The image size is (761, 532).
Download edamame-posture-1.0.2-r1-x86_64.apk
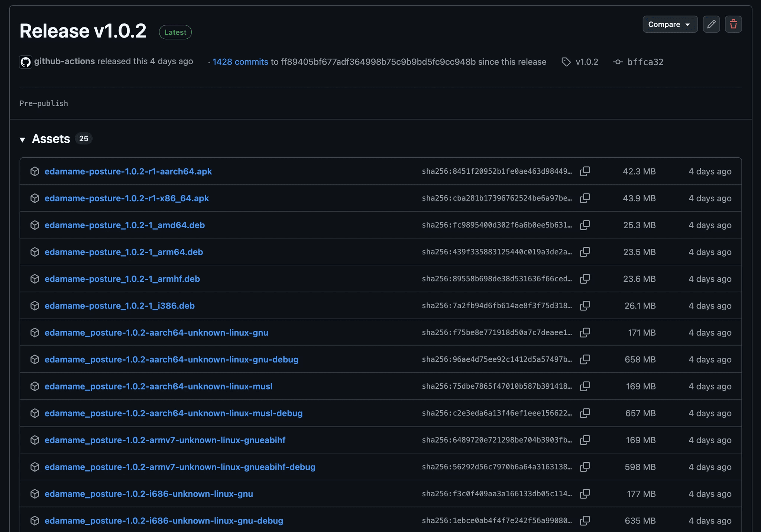[127, 198]
